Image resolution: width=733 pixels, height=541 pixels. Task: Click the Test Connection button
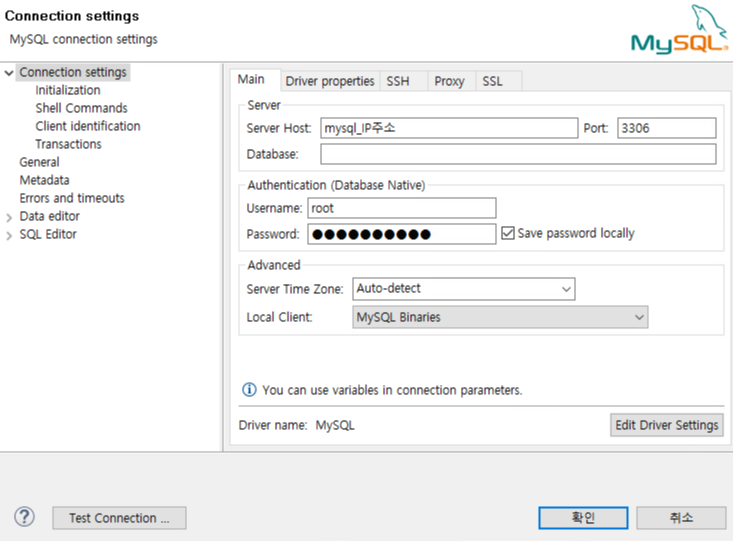pyautogui.click(x=119, y=518)
